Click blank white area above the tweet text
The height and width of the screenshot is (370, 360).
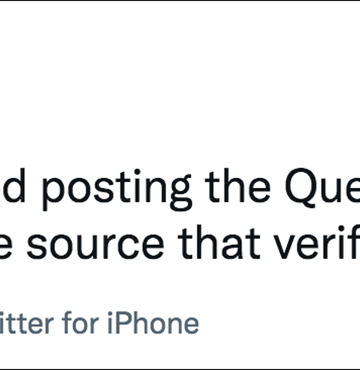[x=180, y=83]
